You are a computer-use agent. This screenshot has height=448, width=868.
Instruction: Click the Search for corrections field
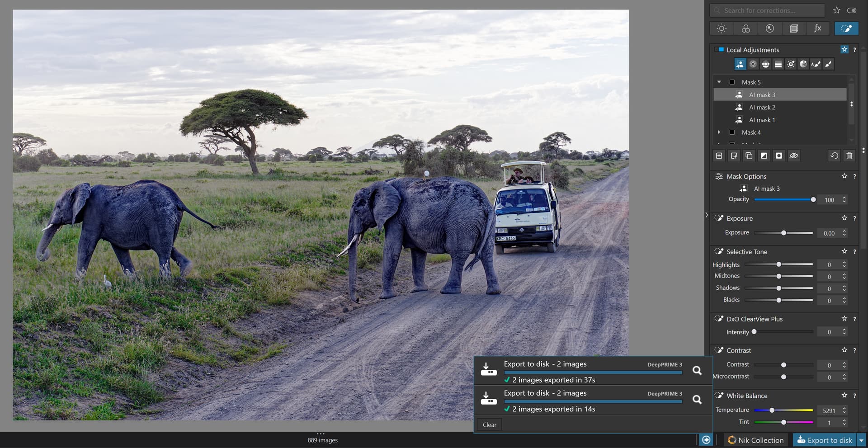click(769, 10)
